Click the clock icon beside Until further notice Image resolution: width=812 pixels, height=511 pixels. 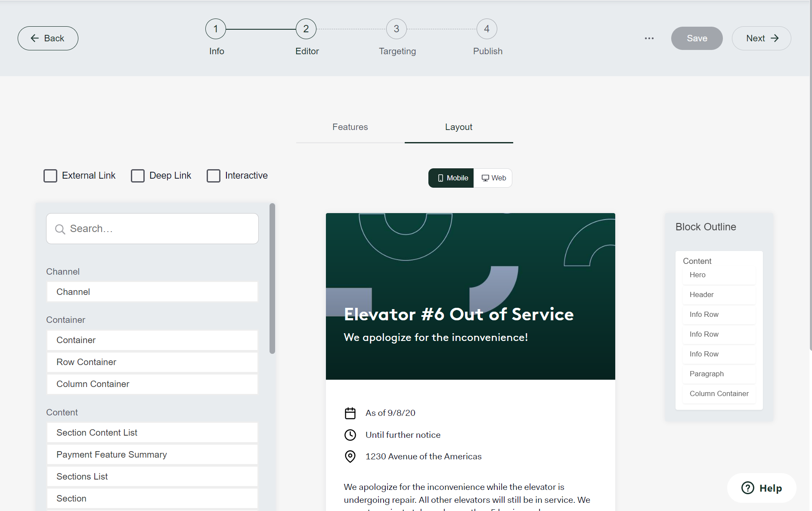click(x=350, y=435)
